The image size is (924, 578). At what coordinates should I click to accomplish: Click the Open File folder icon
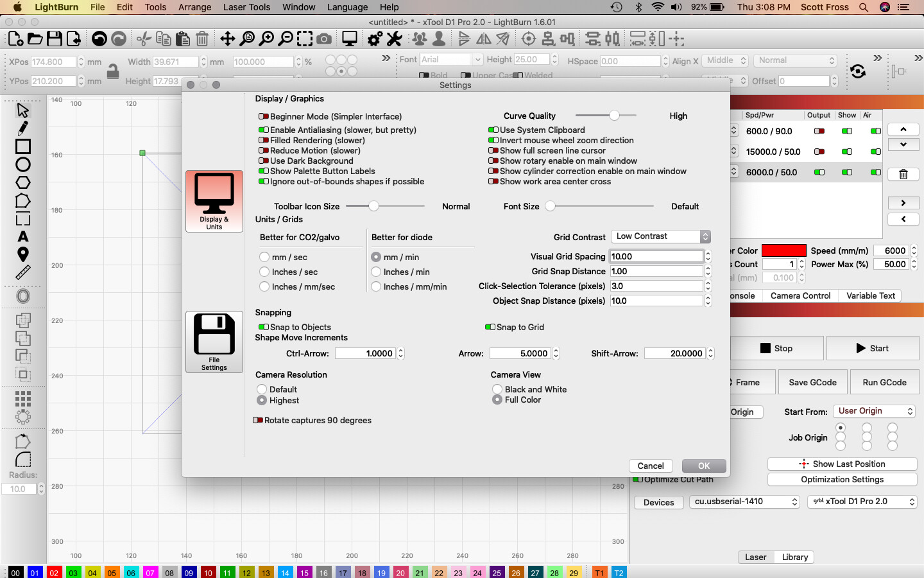click(35, 39)
